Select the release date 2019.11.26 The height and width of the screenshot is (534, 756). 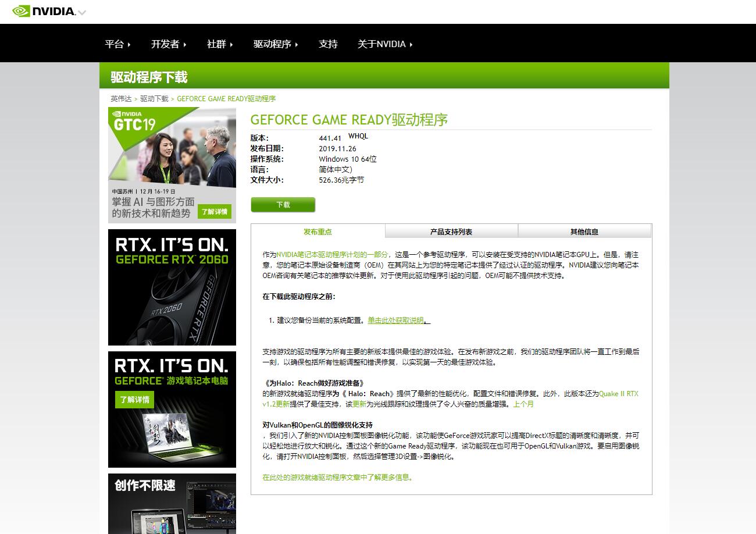pyautogui.click(x=337, y=149)
